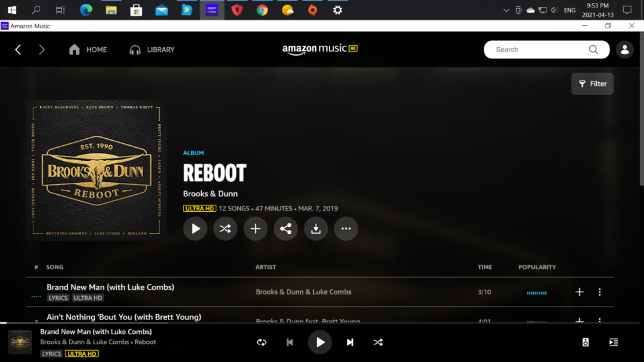Open more options for Brand New Man

(599, 292)
